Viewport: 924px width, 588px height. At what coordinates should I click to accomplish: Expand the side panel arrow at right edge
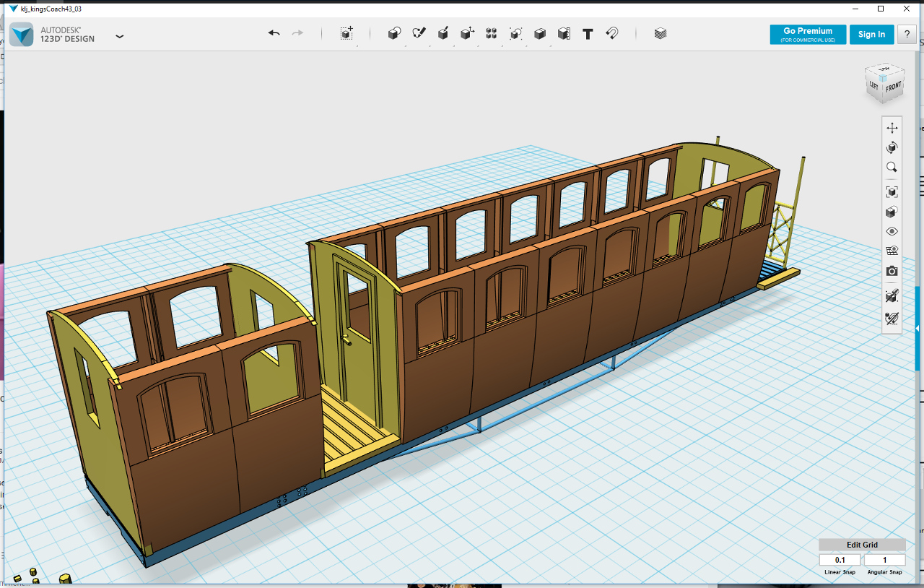pos(918,329)
